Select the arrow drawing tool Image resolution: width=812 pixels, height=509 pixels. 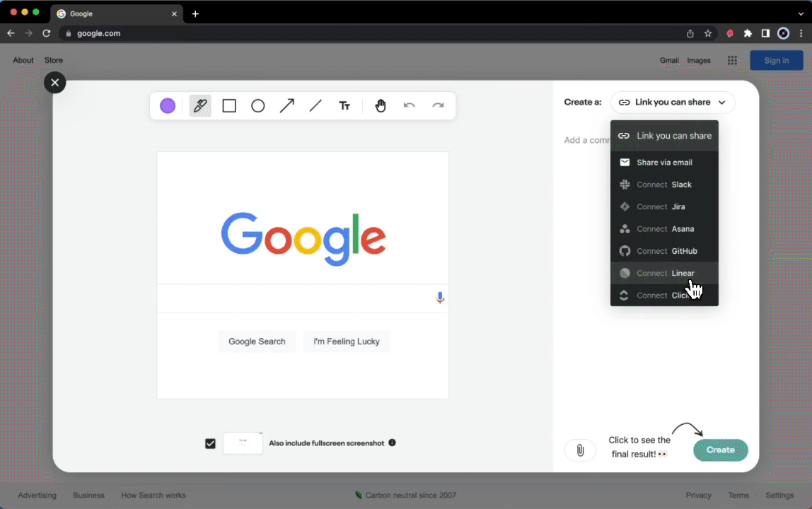tap(286, 106)
